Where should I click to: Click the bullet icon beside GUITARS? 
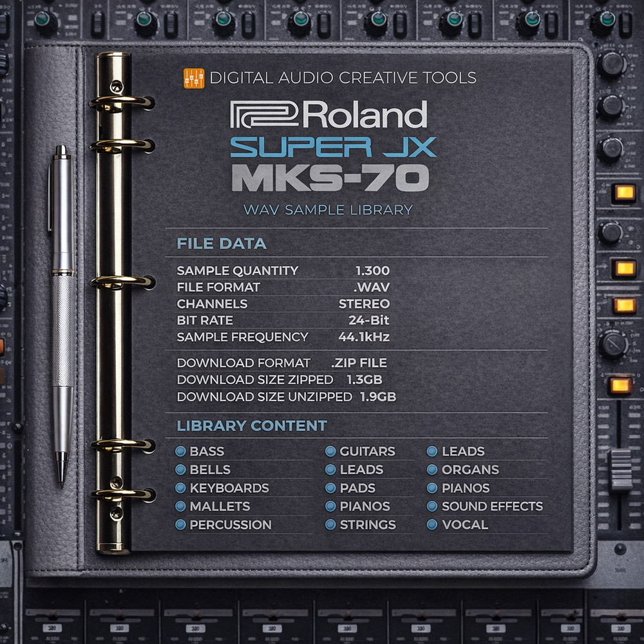(x=330, y=451)
